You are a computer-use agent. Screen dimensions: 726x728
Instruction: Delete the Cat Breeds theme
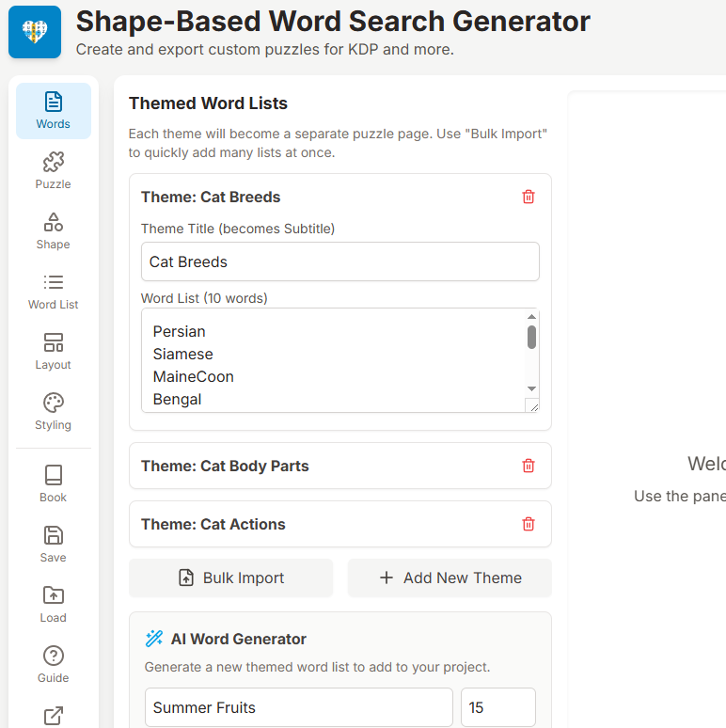click(x=529, y=197)
